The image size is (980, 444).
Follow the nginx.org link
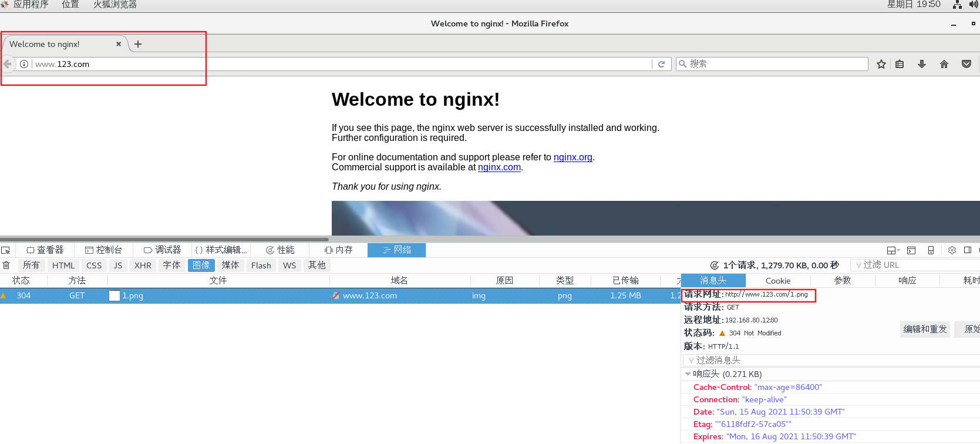[x=573, y=157]
